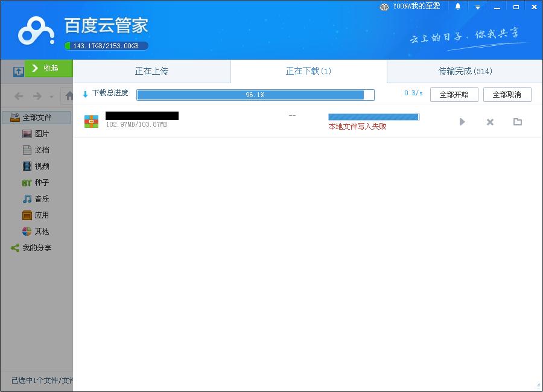Click the upload arrow icon beside 收起
Image resolution: width=543 pixels, height=392 pixels.
click(18, 72)
